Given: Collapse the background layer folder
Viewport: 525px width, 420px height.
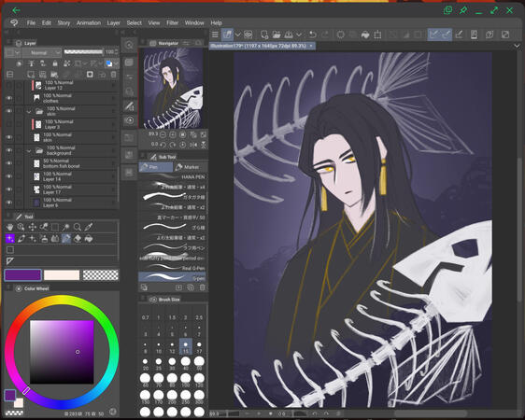Looking at the screenshot, I should [29, 151].
